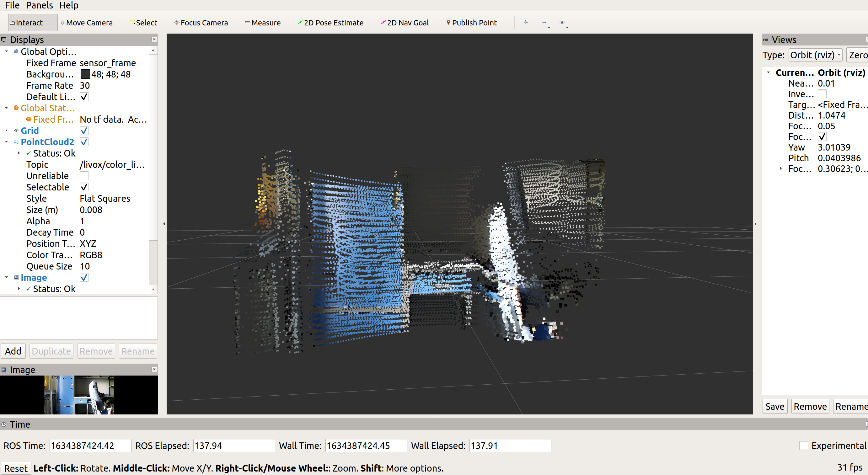Open the File menu
Viewport: 868px width, 475px height.
coord(12,5)
